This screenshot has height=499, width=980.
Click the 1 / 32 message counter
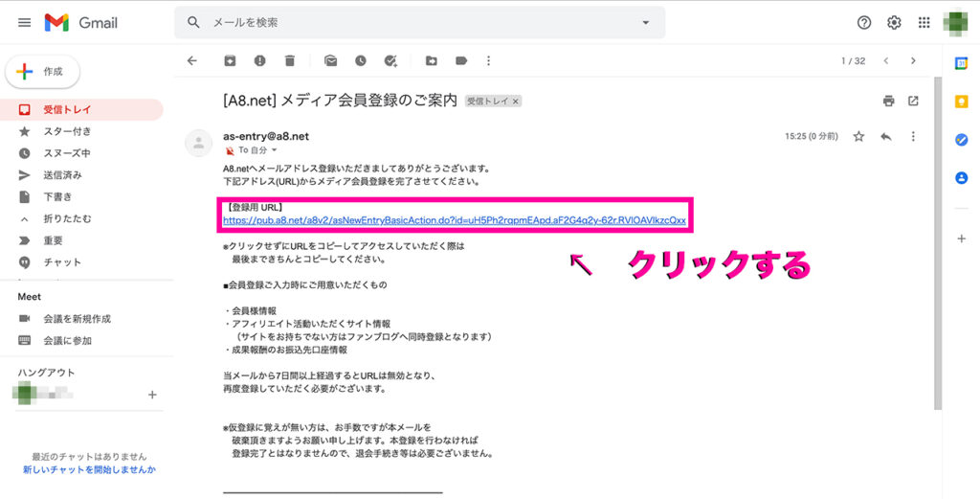(853, 60)
